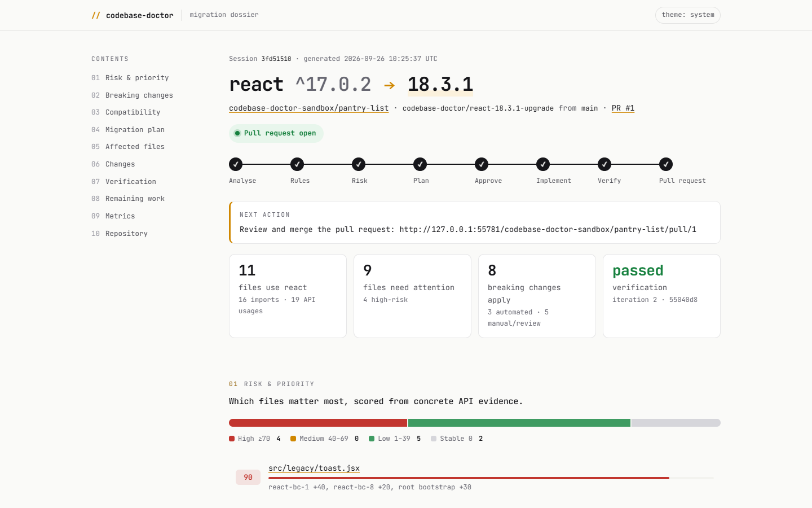Screen dimensions: 812x508
Task: Click the green Low 1-39 legend swatch
Action: coord(372,439)
